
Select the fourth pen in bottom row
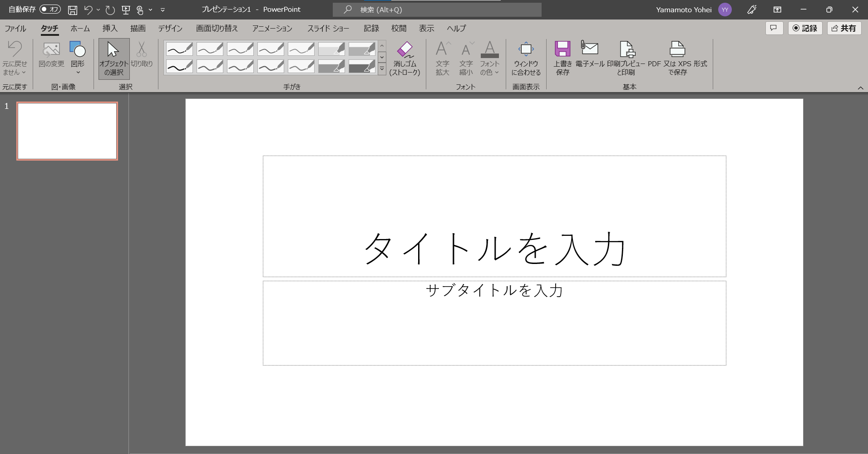271,66
